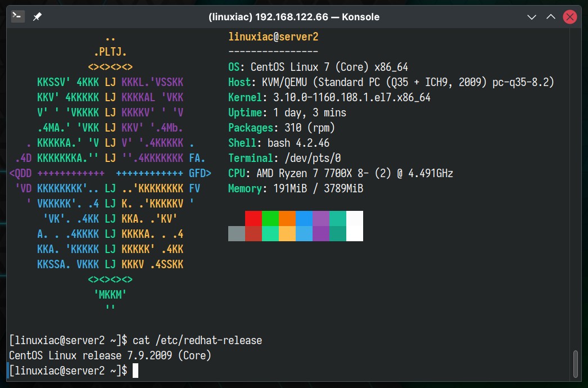Click the cat /etc/redhat-release command text
This screenshot has height=388, width=588.
click(x=197, y=340)
